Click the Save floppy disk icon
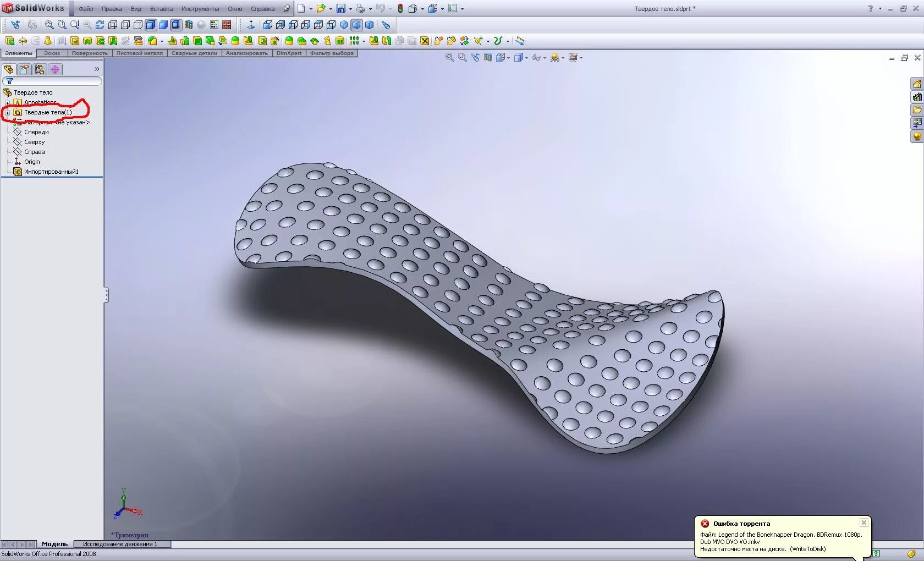Screen dimensions: 924x561 coord(341,8)
